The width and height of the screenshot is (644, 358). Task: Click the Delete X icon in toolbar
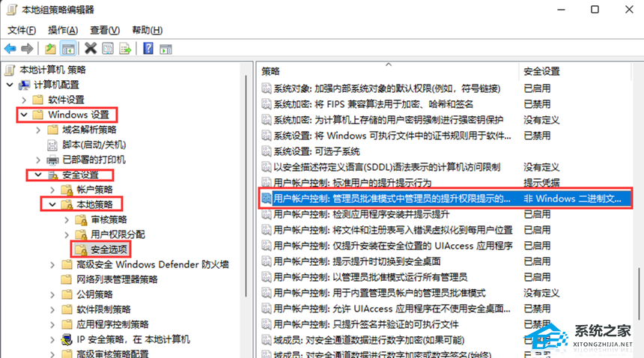point(91,49)
